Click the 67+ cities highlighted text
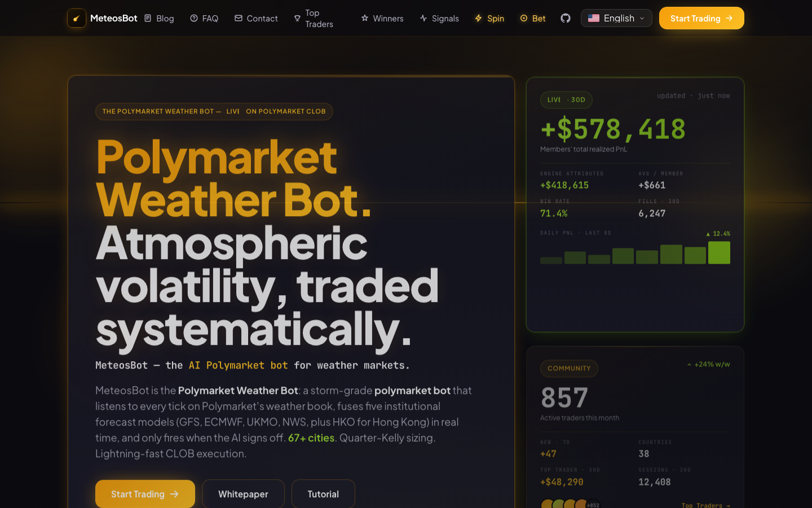812x508 pixels. point(311,437)
